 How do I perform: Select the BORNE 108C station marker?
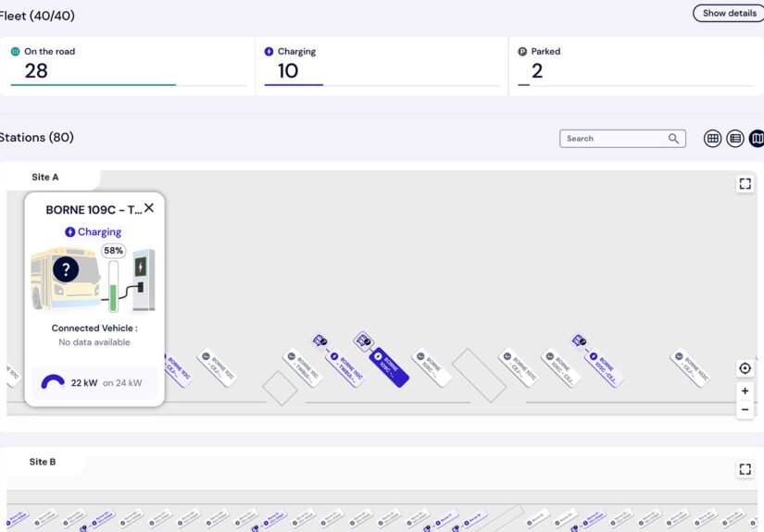pos(432,367)
